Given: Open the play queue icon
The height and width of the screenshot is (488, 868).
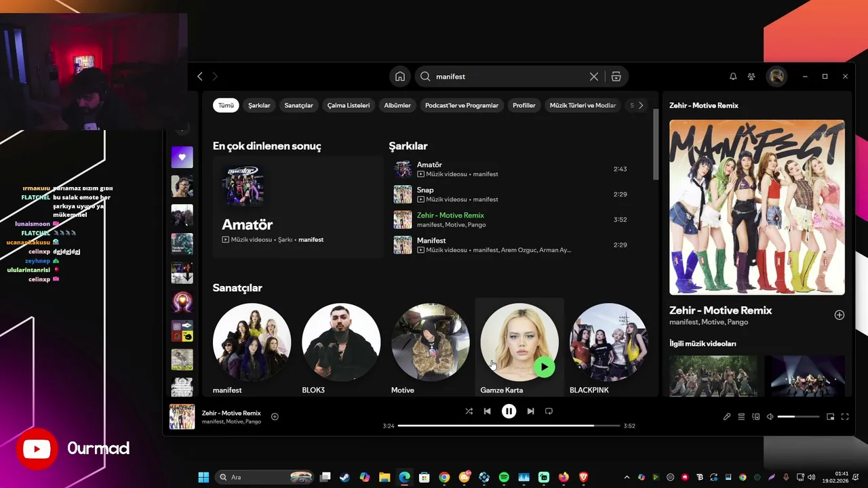Looking at the screenshot, I should 742,417.
